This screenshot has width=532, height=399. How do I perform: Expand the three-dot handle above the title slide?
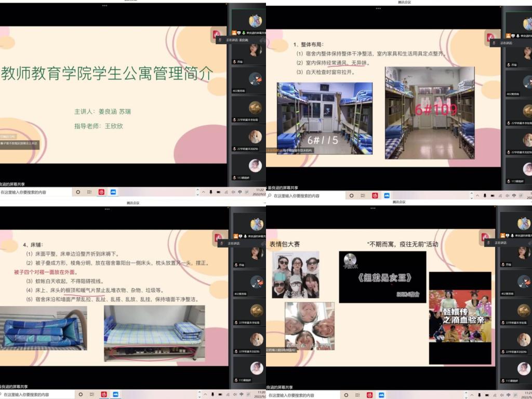click(104, 6)
